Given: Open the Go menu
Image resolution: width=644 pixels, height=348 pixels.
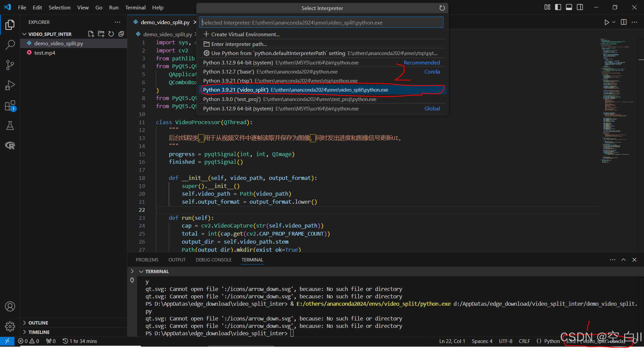Looking at the screenshot, I should (99, 7).
